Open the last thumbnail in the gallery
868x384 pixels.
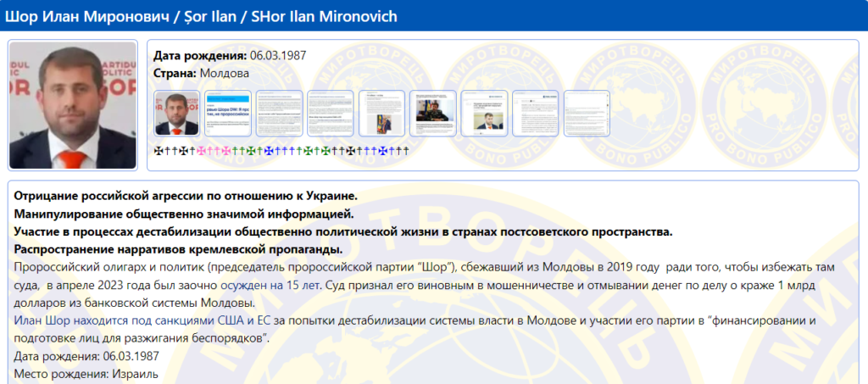[587, 114]
